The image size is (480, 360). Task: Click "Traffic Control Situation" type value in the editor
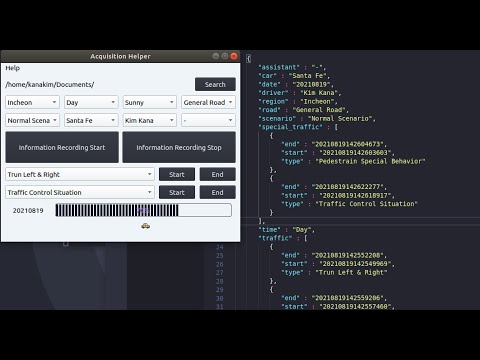coord(366,204)
